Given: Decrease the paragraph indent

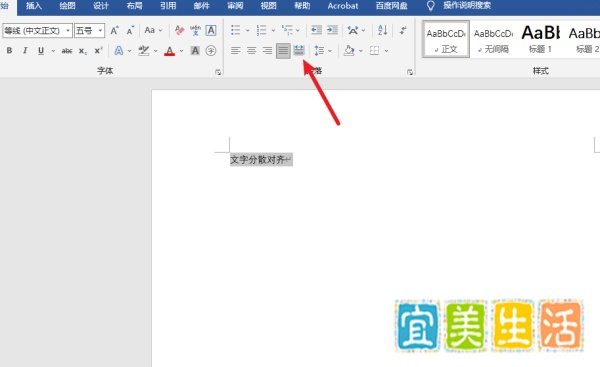Looking at the screenshot, I should [316, 30].
